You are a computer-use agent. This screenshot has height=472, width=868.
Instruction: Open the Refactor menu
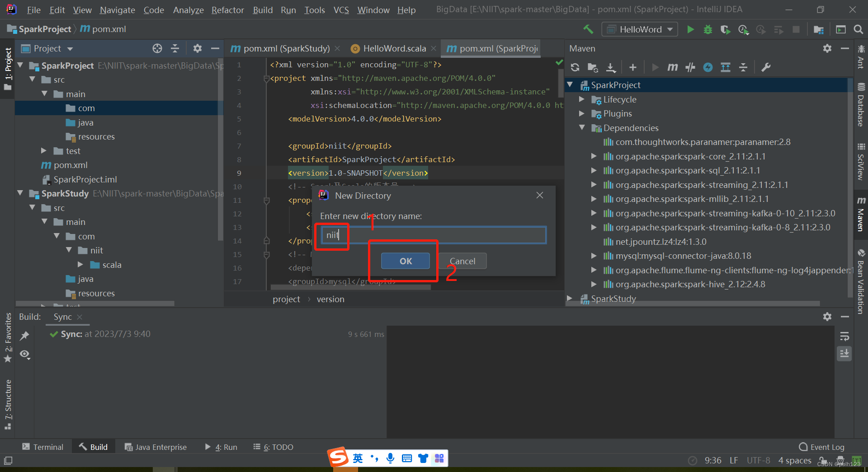[x=227, y=10]
